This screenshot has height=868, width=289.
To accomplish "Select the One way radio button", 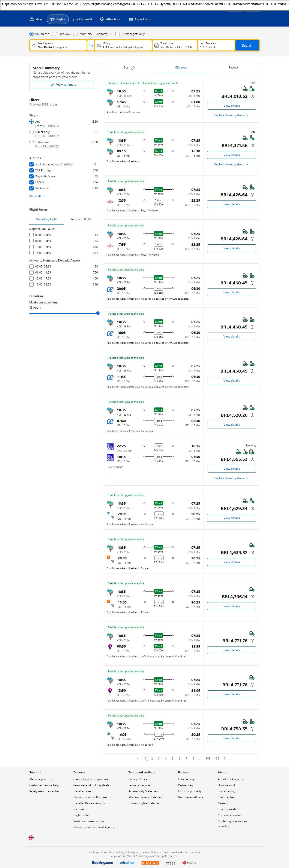I will click(55, 34).
